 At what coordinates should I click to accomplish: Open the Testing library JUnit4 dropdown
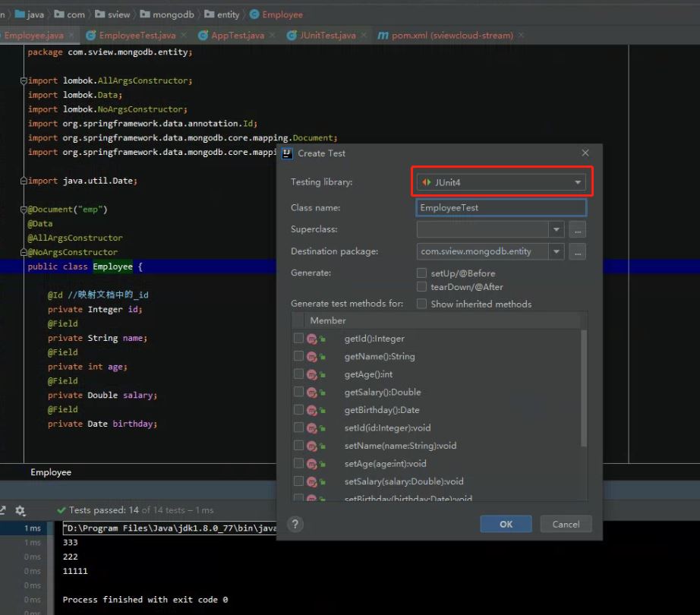pyautogui.click(x=501, y=182)
